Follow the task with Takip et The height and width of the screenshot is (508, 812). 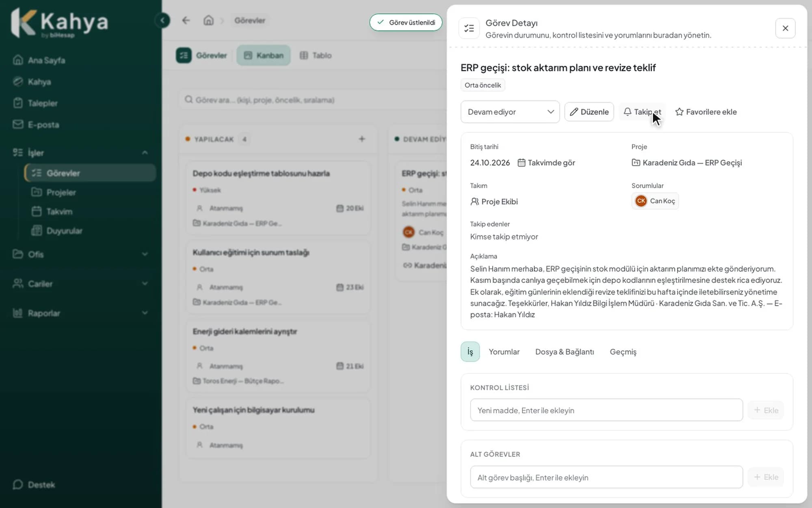coord(642,112)
